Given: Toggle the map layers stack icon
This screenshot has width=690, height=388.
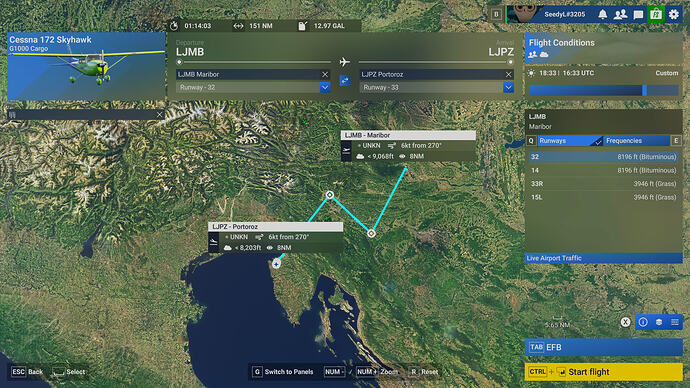Looking at the screenshot, I should [659, 322].
